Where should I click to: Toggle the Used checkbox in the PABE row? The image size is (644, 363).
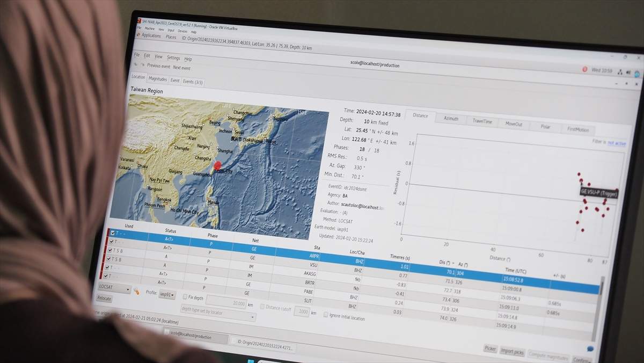pyautogui.click(x=107, y=267)
